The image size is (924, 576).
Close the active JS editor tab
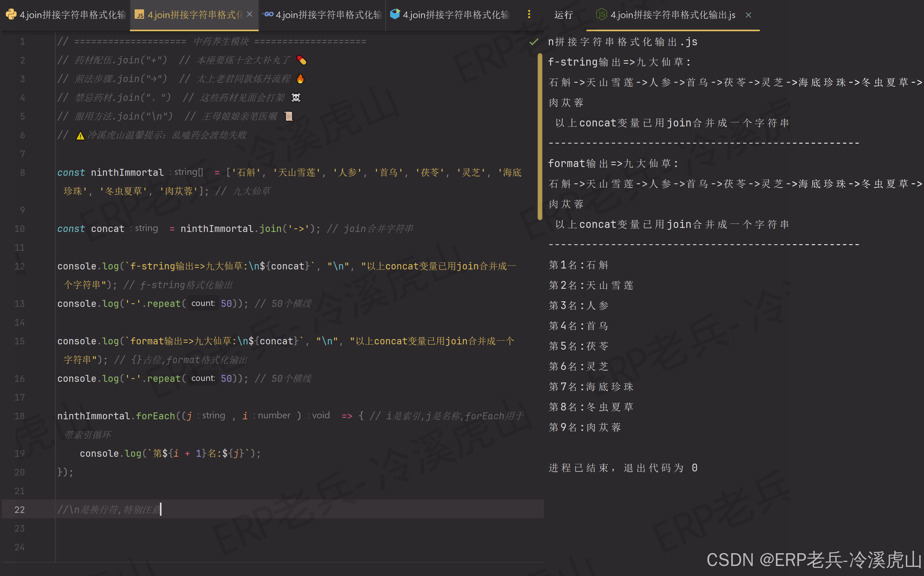[x=250, y=14]
